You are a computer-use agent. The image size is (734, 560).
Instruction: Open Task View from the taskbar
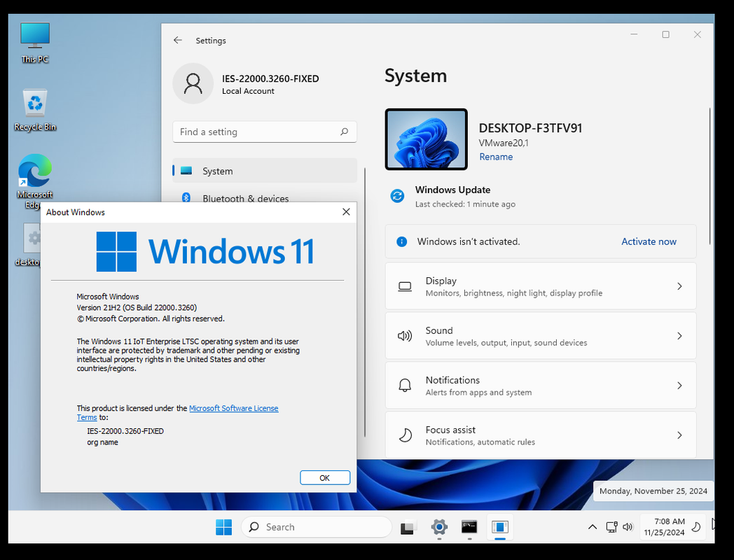[407, 527]
